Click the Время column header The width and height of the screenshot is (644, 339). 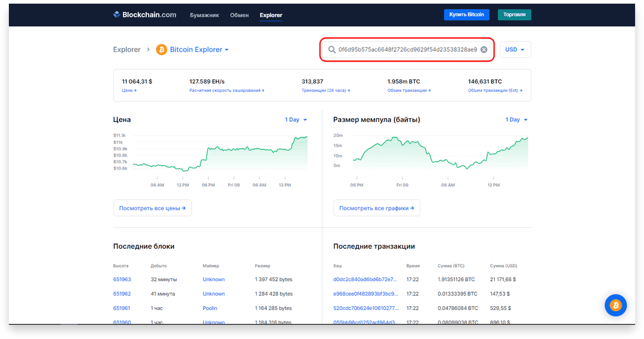413,266
